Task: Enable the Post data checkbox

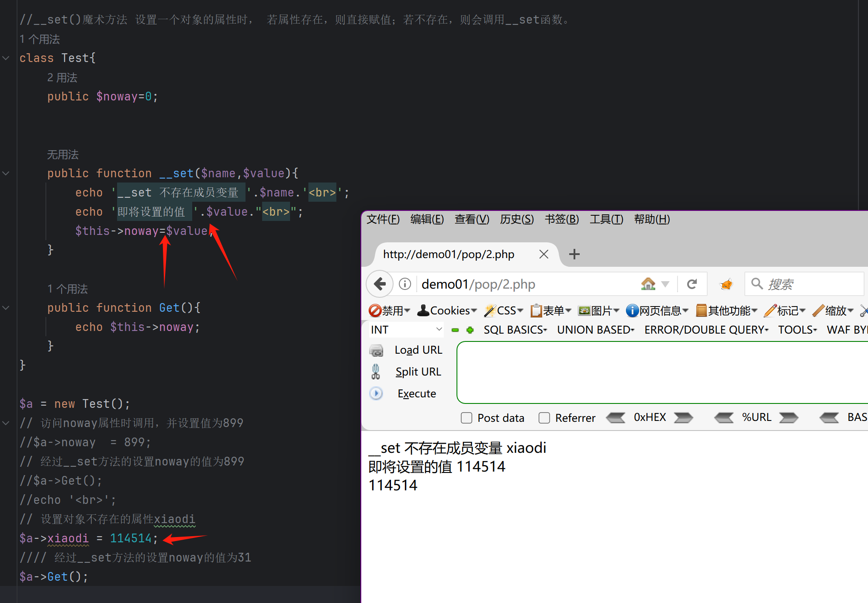Action: click(467, 418)
